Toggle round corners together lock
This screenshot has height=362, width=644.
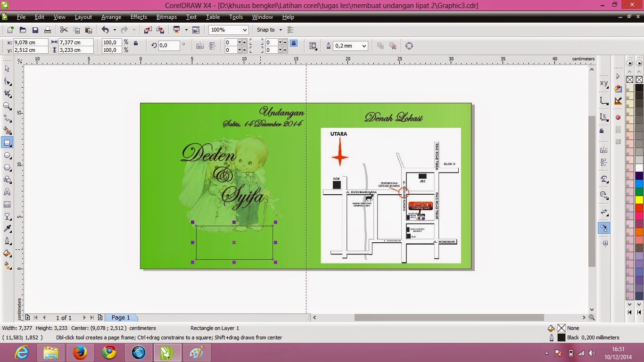click(x=294, y=43)
